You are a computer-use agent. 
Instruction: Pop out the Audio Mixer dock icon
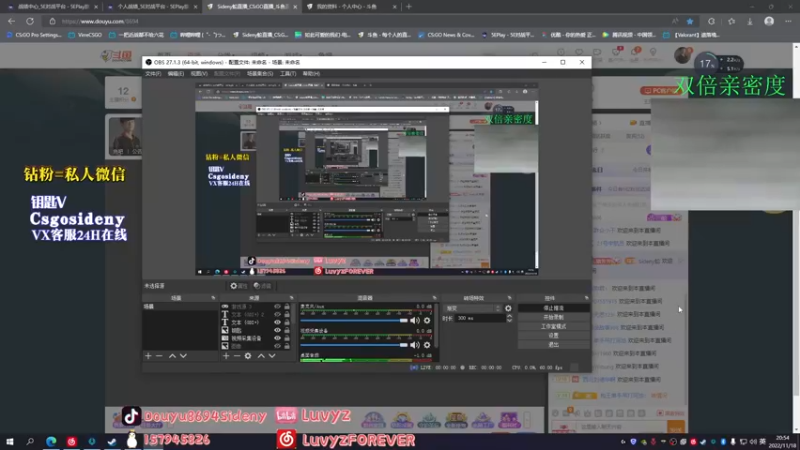[435, 298]
